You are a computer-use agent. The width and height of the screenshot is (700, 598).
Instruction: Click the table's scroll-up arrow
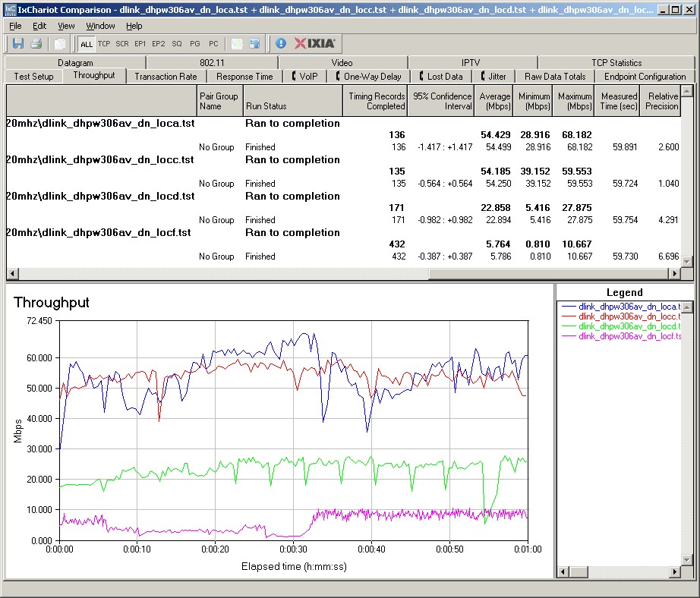point(688,91)
